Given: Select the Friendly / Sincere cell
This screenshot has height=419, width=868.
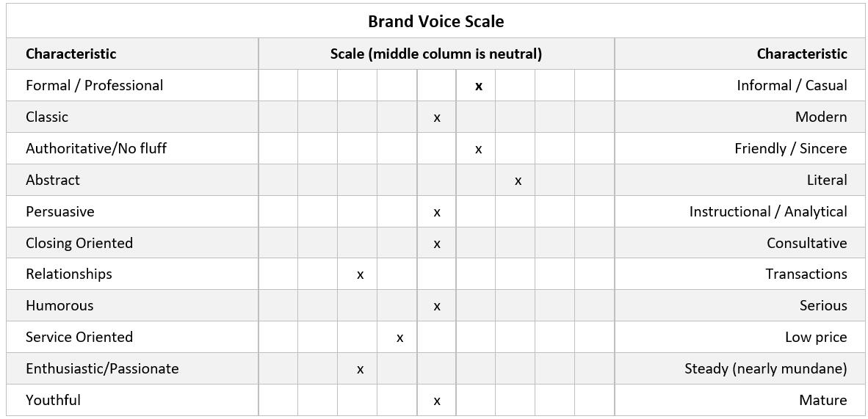Looking at the screenshot, I should point(790,148).
